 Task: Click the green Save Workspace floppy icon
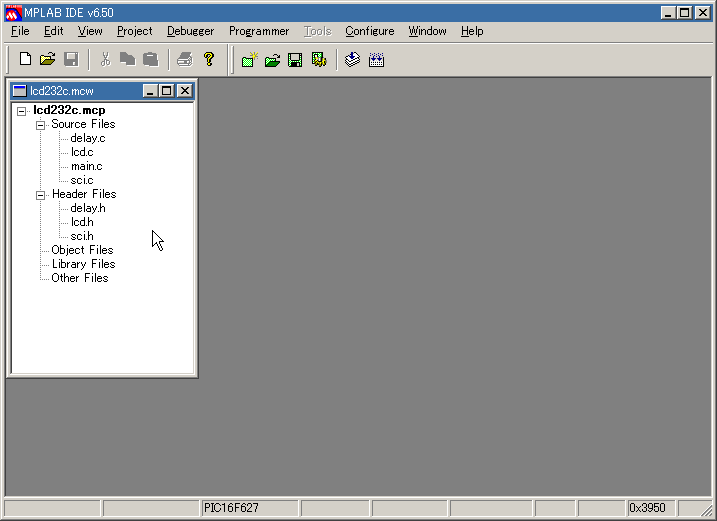tap(295, 59)
